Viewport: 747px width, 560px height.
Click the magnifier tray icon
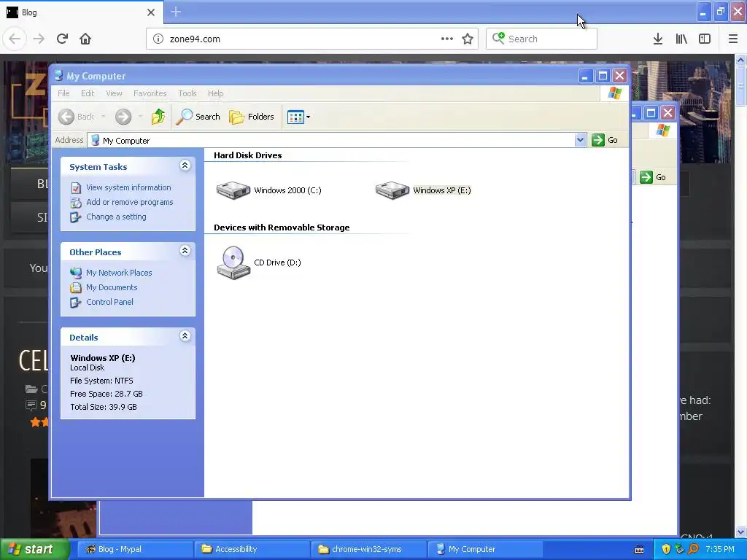[693, 549]
